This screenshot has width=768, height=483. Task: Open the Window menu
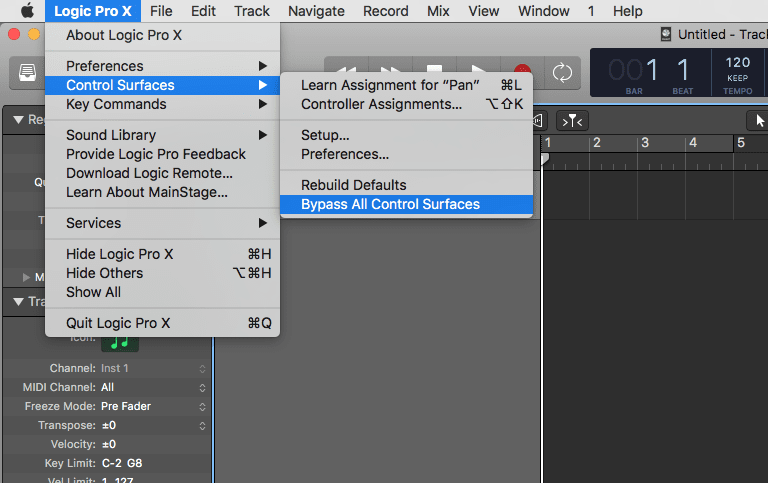pyautogui.click(x=544, y=11)
